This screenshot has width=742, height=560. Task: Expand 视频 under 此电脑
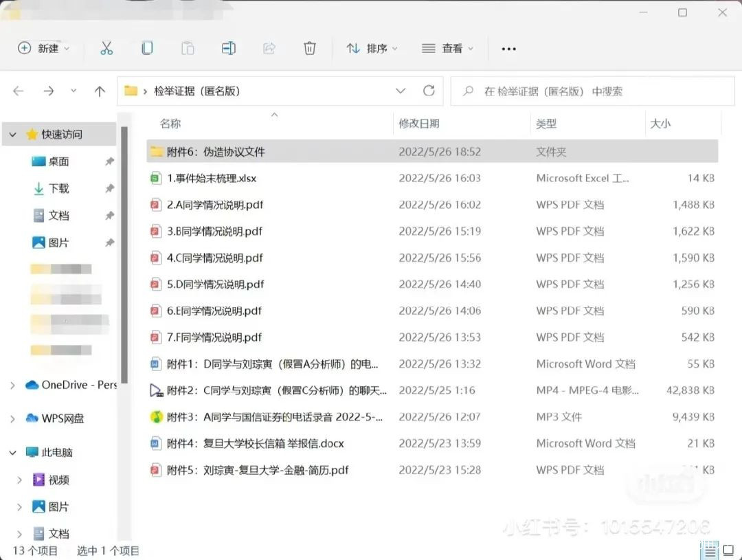click(x=19, y=480)
